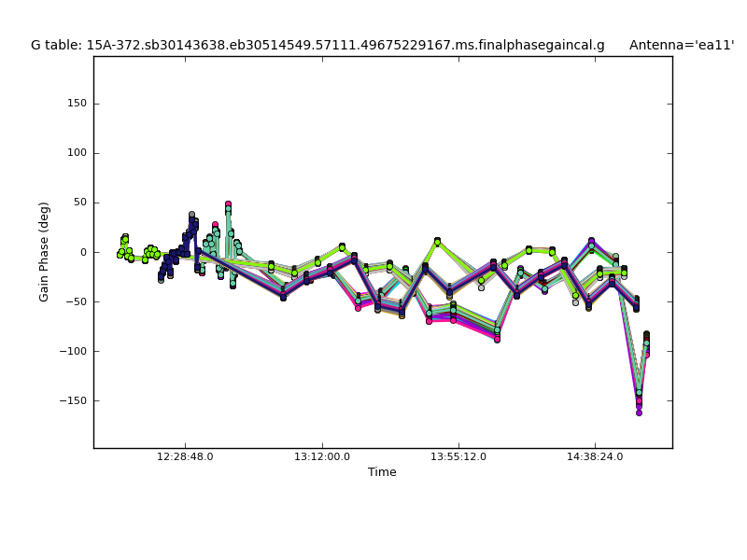Click the 13:12:00.0 time tick label
Viewport: 747px width, 560px height.
pos(322,457)
